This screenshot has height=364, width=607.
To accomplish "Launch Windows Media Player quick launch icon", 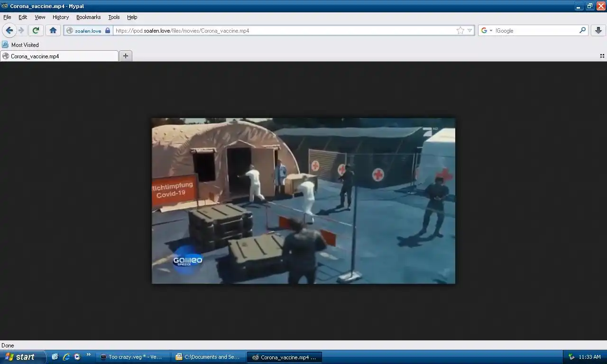I will tap(77, 357).
